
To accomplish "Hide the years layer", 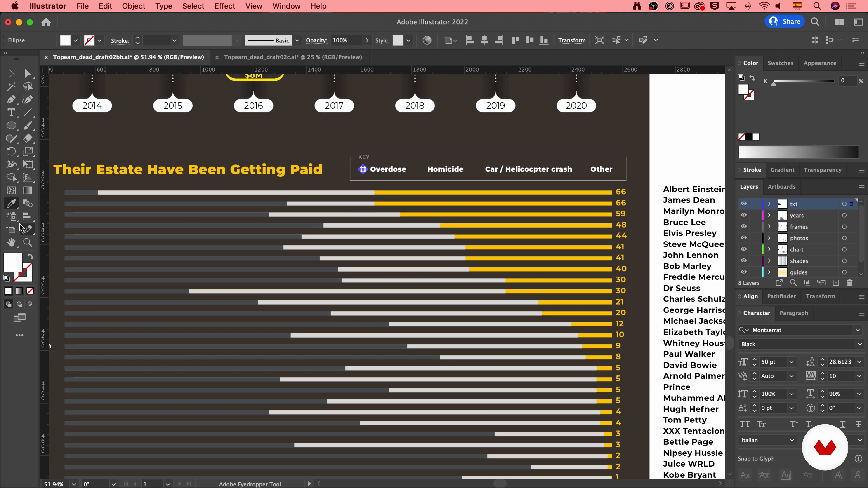I will (x=744, y=215).
